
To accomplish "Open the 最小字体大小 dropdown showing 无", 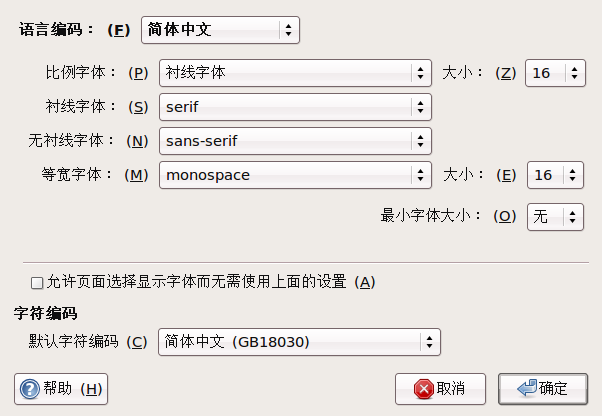I will 556,217.
